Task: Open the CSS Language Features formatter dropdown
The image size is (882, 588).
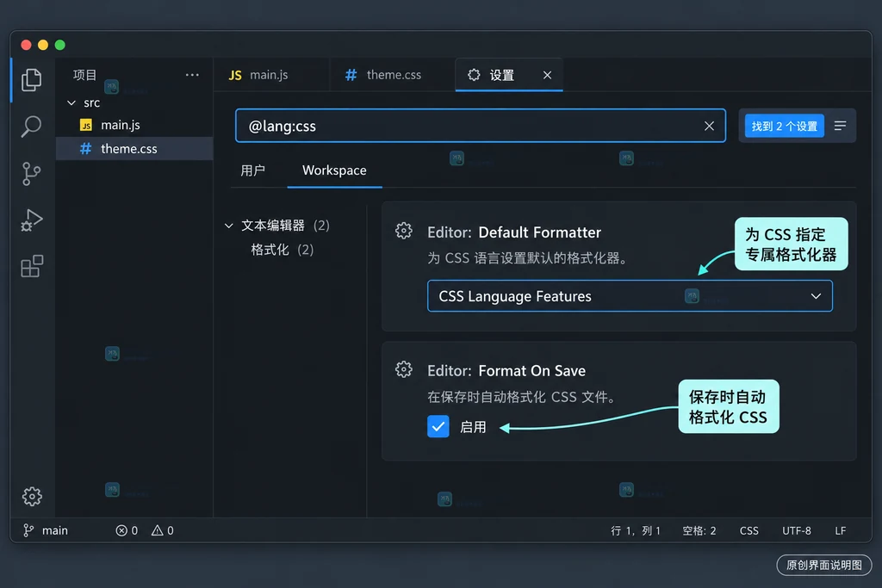Action: pos(630,295)
